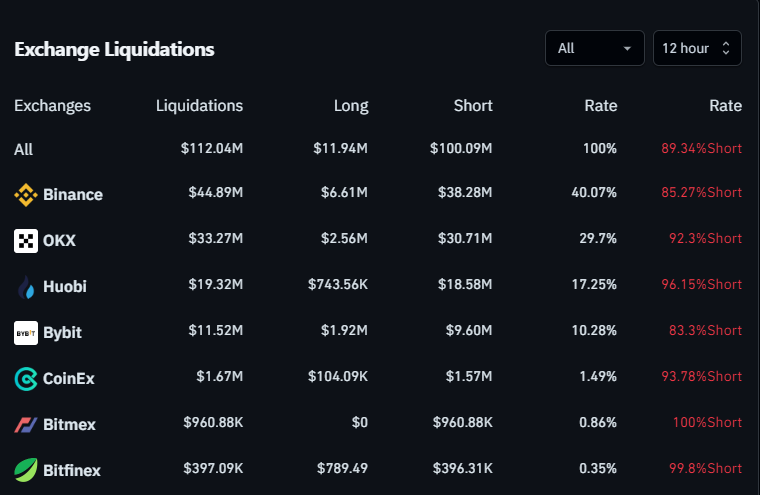Click Bitmex's 100%Short rate value
The width and height of the screenshot is (760, 495).
[707, 424]
